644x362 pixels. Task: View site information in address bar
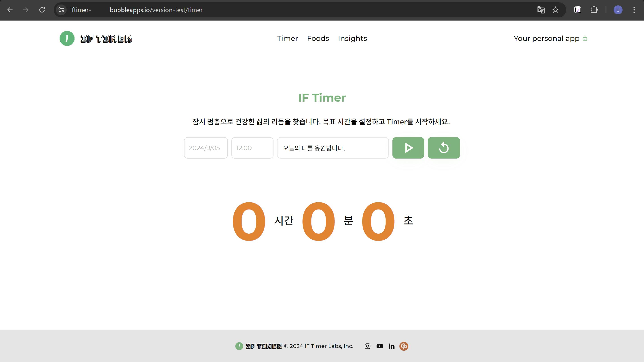click(61, 10)
